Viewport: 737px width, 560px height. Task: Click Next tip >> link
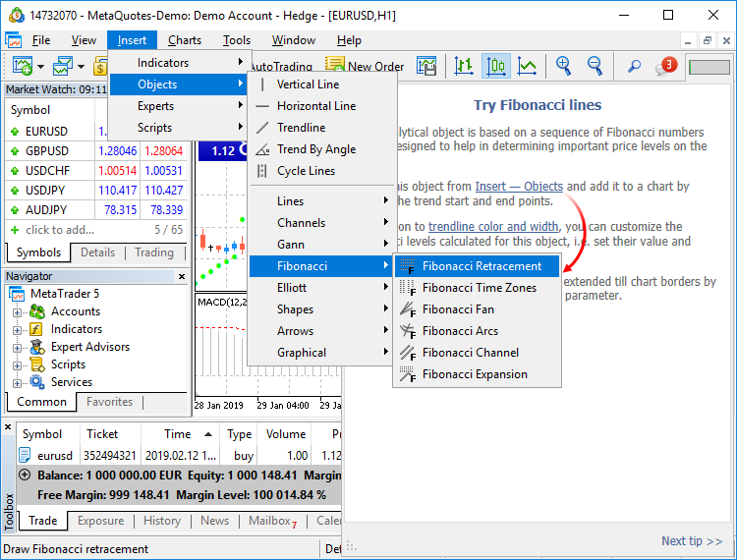691,541
